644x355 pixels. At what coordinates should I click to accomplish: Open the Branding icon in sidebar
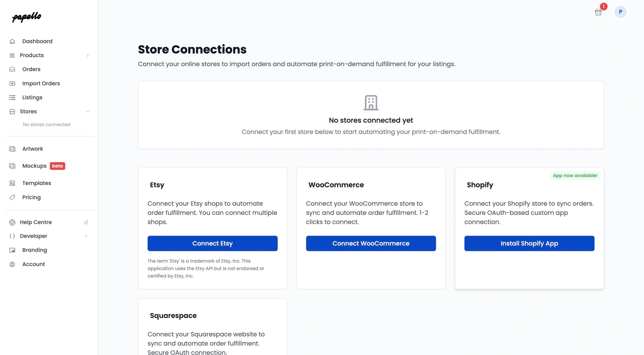[12, 250]
